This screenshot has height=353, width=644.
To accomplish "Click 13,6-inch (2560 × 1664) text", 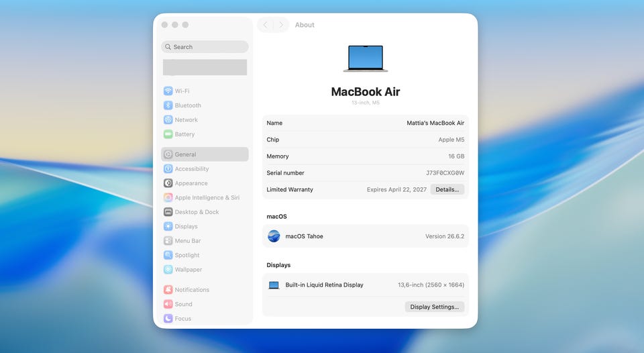I will (x=431, y=285).
